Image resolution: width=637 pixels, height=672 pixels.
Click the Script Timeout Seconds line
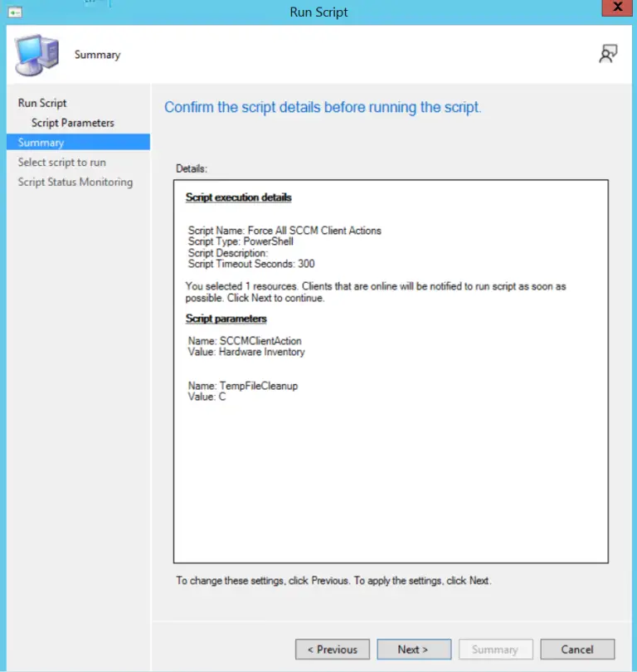click(x=251, y=264)
